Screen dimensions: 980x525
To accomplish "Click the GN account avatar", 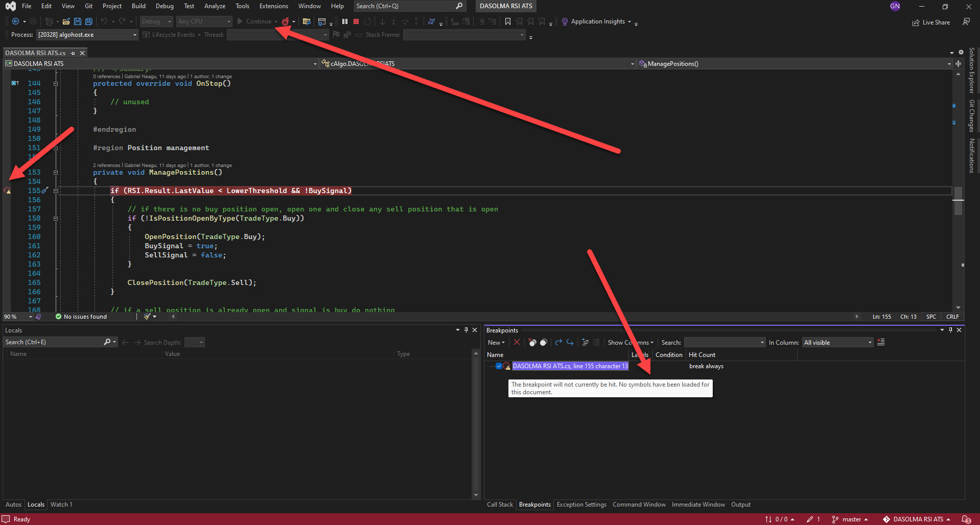I will 895,6.
